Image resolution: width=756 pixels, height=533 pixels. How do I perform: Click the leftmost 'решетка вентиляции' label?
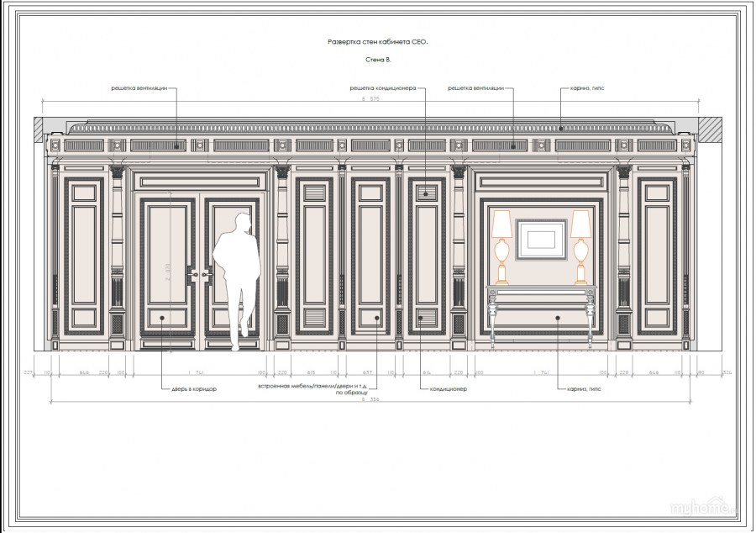coord(144,87)
